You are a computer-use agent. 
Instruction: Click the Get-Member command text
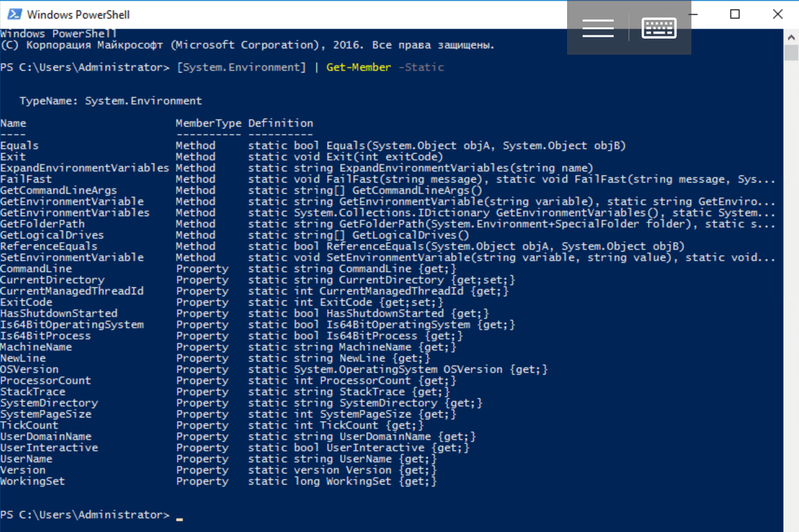(358, 67)
